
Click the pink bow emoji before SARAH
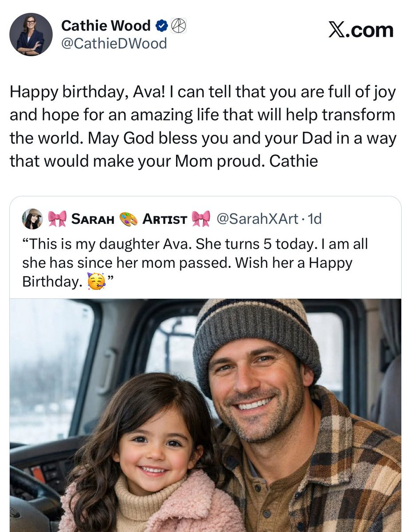57,219
